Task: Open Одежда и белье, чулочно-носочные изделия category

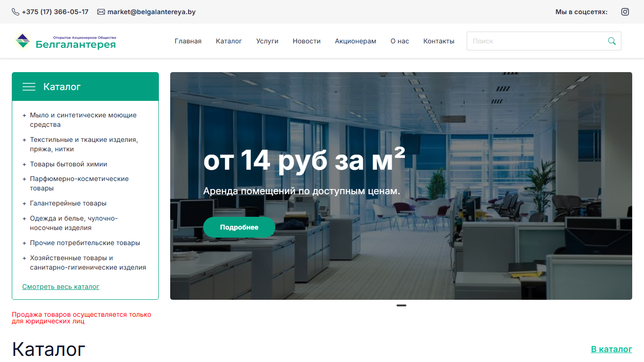Action: pyautogui.click(x=74, y=223)
